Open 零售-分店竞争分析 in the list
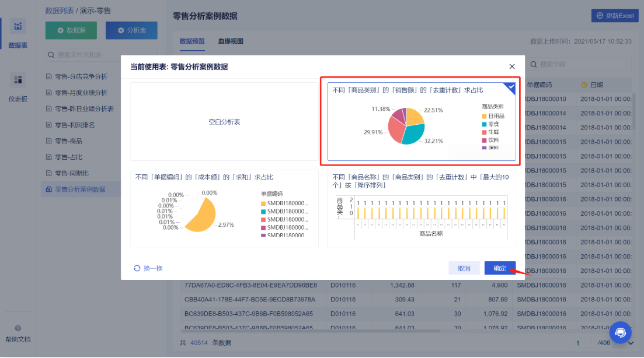644x358 pixels. [x=81, y=76]
